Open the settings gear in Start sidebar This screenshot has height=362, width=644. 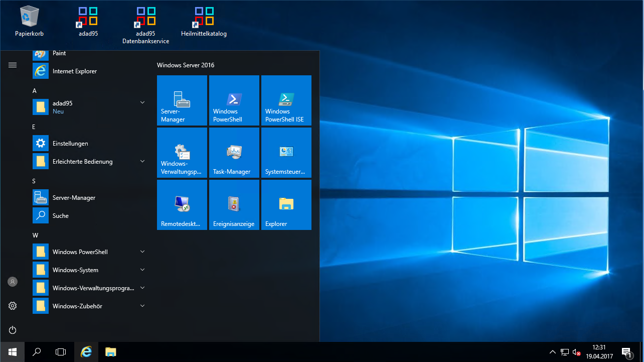tap(13, 306)
